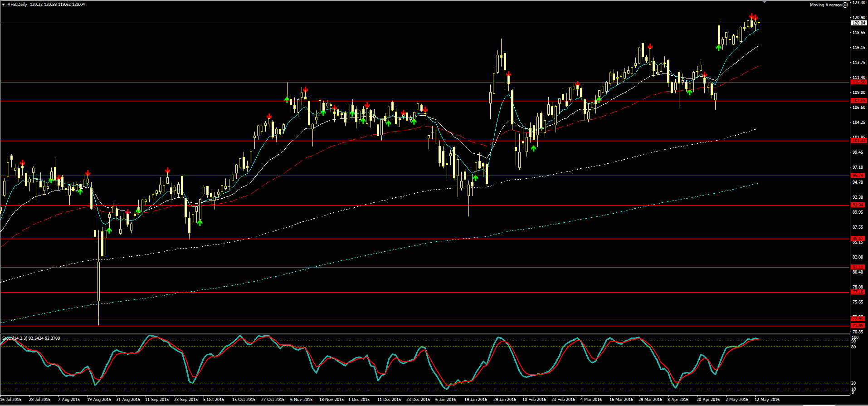
Task: Select the red 85.67 level label
Action: pos(859,239)
